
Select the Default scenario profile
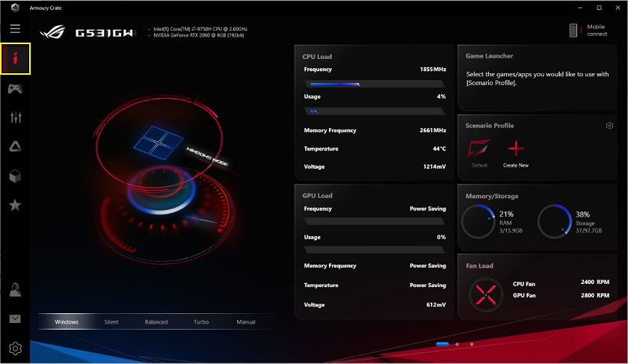(x=479, y=149)
